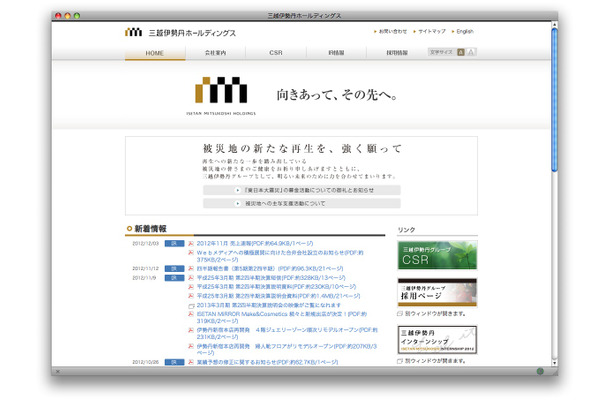
Task: Click PDF icon beside 婦人靴フロア リモデルオープン
Action: tap(191, 346)
